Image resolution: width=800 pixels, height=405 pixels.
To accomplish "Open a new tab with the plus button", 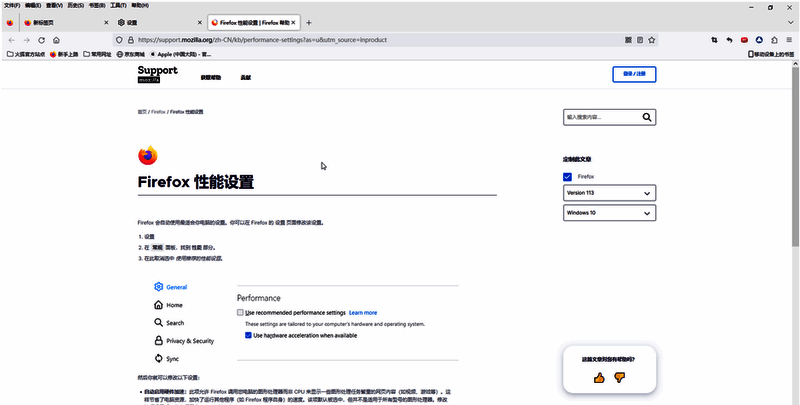I will pos(308,22).
